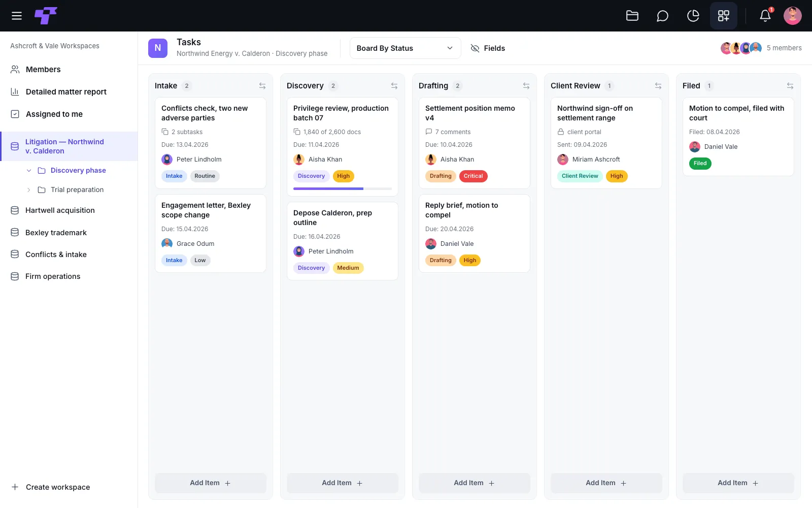Screen dimensions: 812x508
Task: Click the purple app logo
Action: [x=46, y=16]
